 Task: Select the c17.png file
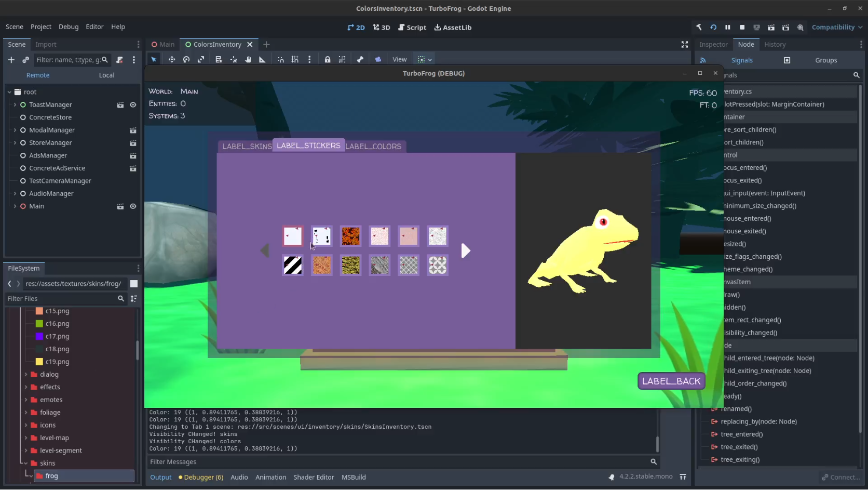click(x=57, y=337)
